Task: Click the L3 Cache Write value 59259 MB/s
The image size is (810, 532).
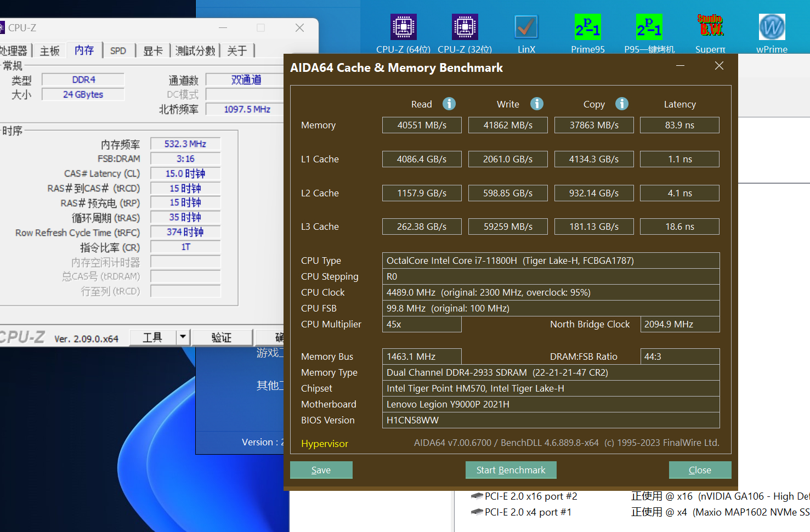Action: [508, 227]
